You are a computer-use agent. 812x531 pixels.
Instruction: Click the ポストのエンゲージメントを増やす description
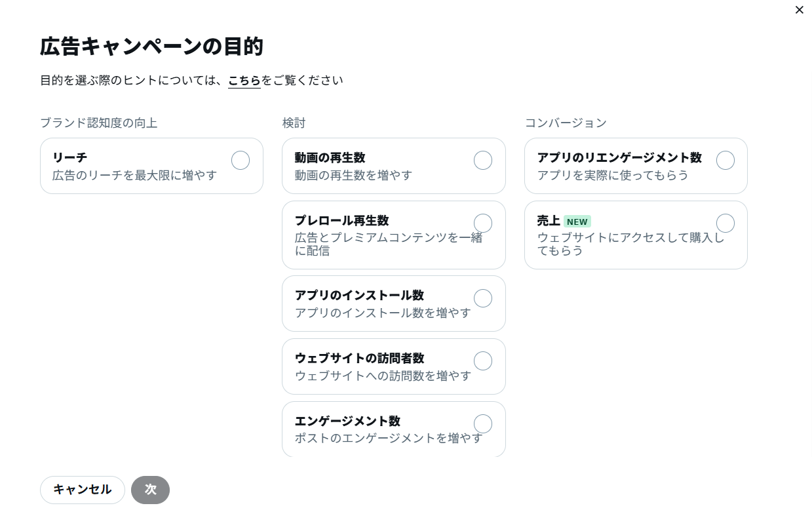pos(388,438)
